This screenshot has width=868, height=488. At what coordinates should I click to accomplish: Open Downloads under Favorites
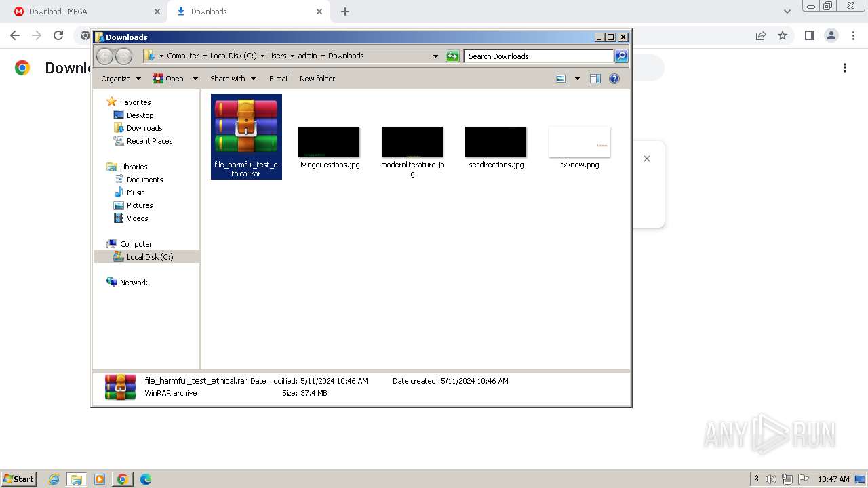144,128
